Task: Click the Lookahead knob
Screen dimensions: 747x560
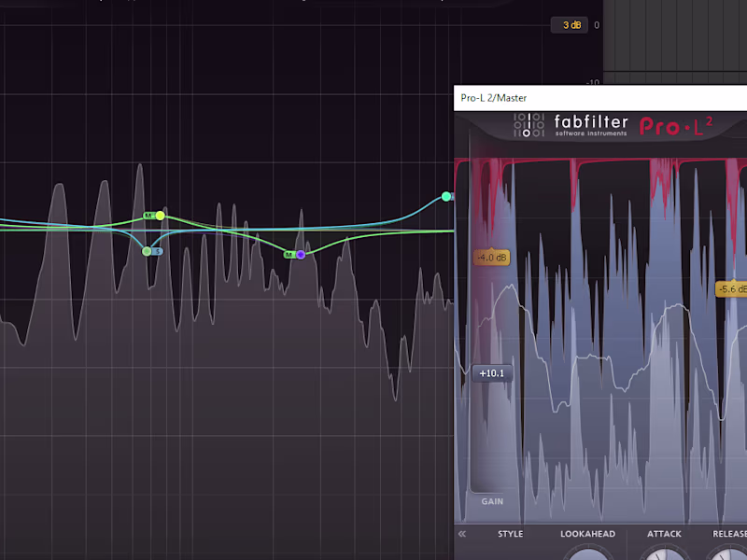Action: (x=588, y=553)
